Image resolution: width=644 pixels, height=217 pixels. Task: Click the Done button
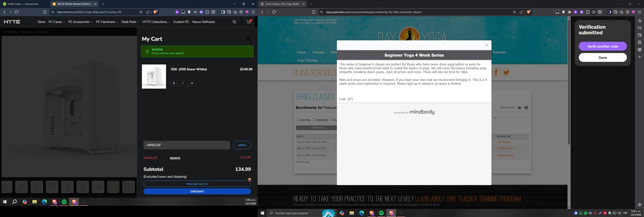(x=603, y=57)
